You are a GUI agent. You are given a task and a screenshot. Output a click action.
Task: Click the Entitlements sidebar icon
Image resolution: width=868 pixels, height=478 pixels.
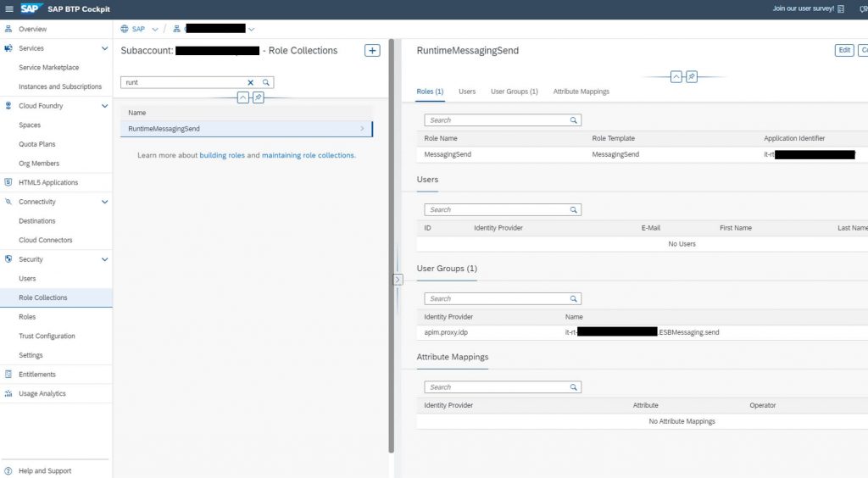click(8, 374)
